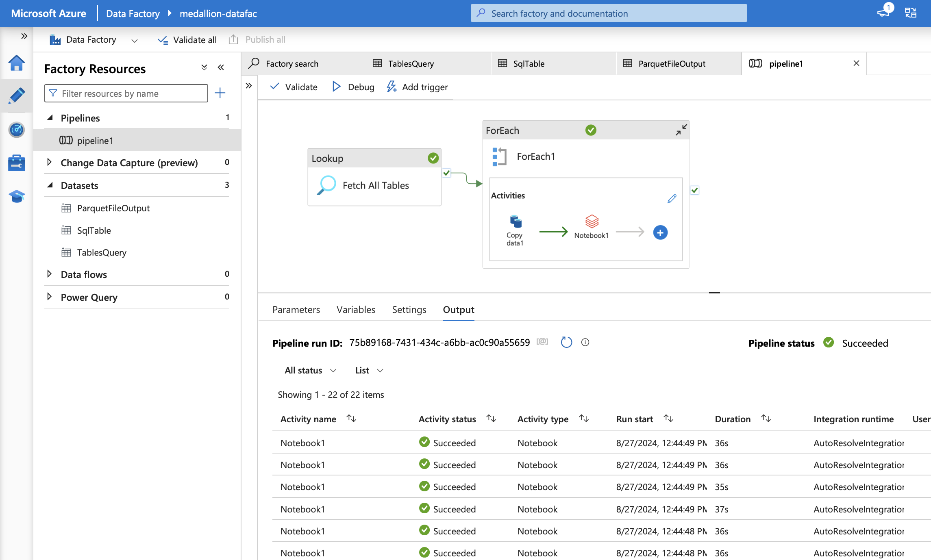Expand the Data flows tree section
This screenshot has height=560, width=931.
pyautogui.click(x=50, y=274)
